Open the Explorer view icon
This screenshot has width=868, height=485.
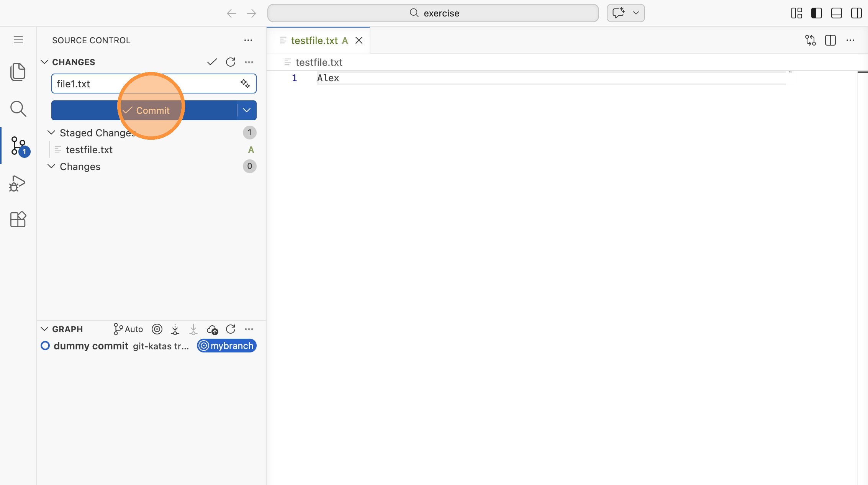tap(18, 72)
